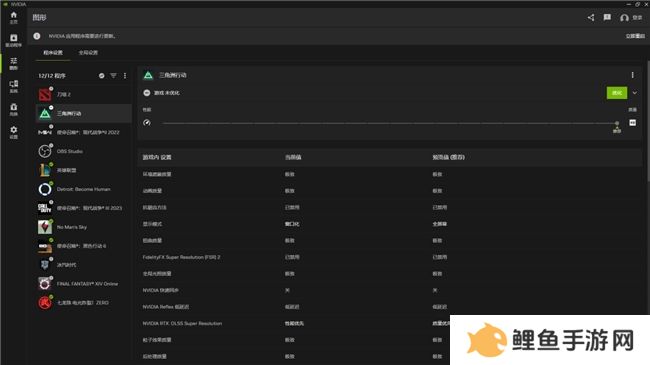Open the System section in the sidebar
650x365 pixels.
(13, 86)
